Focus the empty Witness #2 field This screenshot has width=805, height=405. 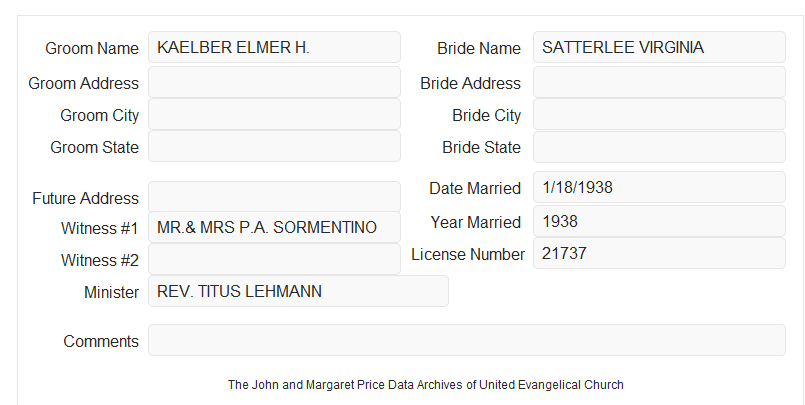pyautogui.click(x=274, y=259)
